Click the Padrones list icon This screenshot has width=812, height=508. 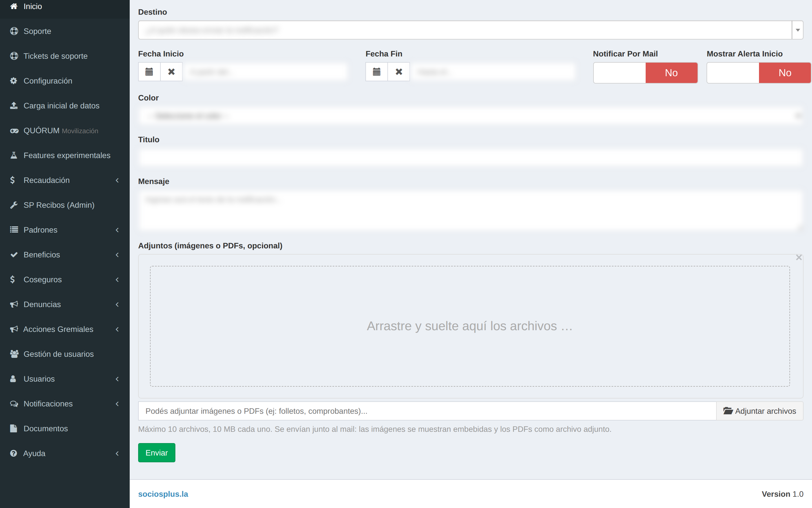(14, 230)
